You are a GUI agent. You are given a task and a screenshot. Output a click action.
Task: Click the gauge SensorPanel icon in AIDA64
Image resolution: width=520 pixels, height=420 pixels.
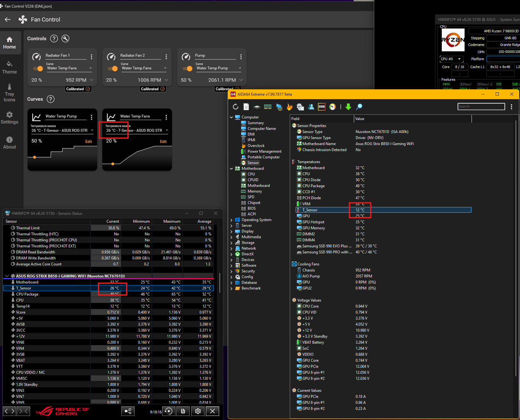[333, 107]
